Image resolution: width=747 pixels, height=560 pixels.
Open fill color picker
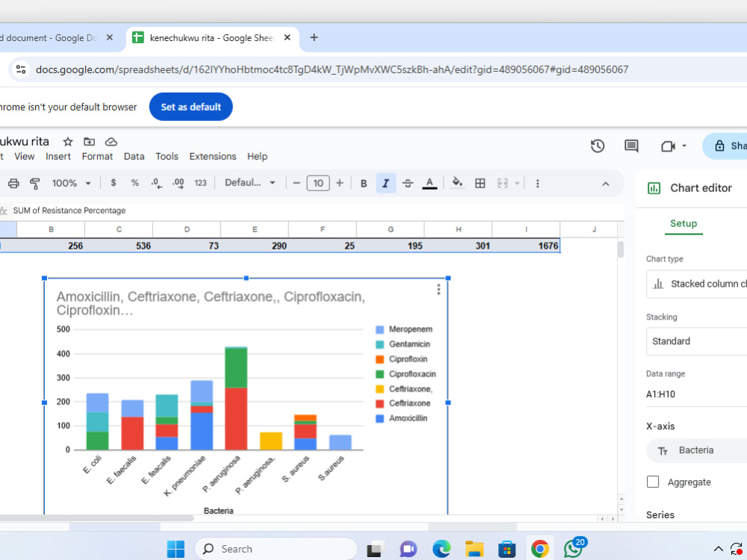(457, 184)
